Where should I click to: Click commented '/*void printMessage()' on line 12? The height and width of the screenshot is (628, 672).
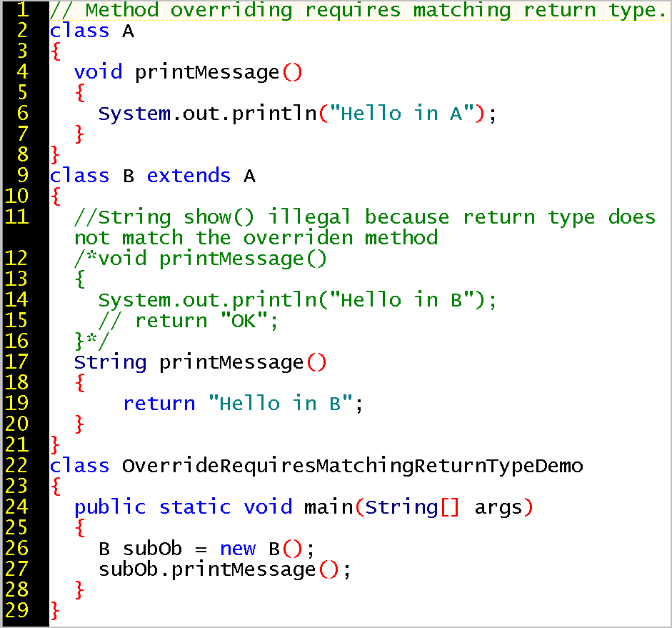point(200,259)
